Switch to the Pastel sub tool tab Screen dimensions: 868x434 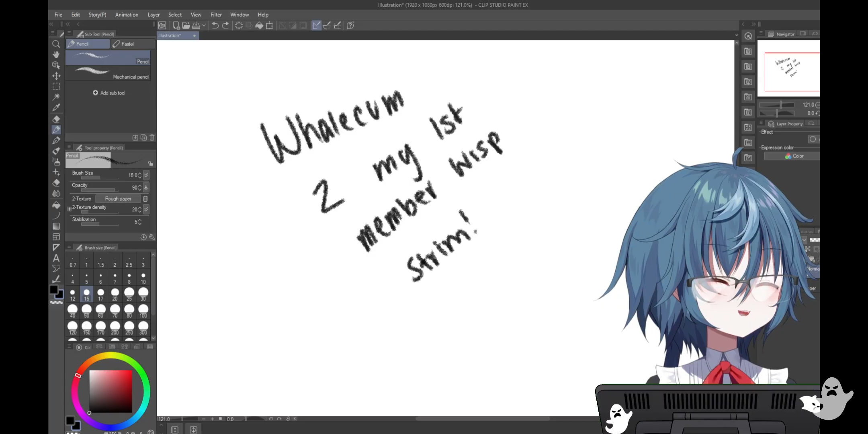(127, 44)
